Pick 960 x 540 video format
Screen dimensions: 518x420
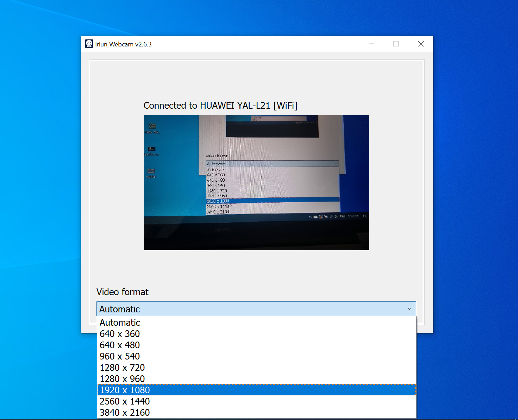click(257, 356)
